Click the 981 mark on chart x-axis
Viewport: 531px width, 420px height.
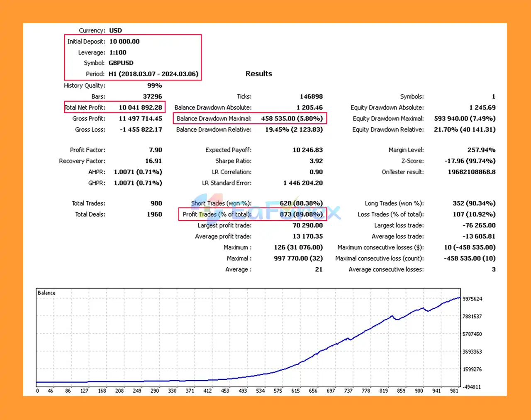tap(454, 391)
